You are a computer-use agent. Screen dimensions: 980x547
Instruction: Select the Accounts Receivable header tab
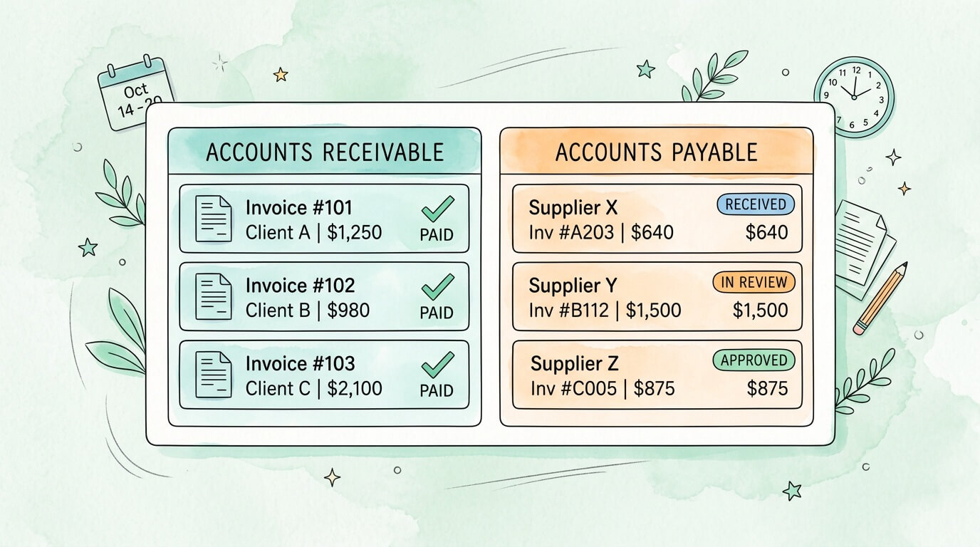pos(324,152)
